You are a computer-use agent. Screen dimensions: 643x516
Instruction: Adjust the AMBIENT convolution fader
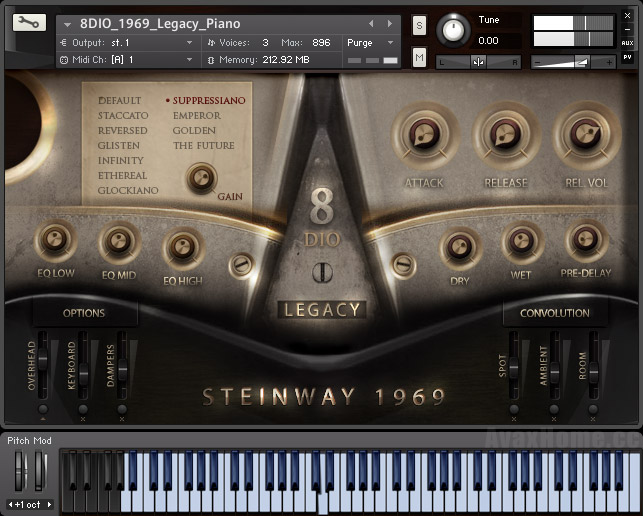pyautogui.click(x=554, y=373)
